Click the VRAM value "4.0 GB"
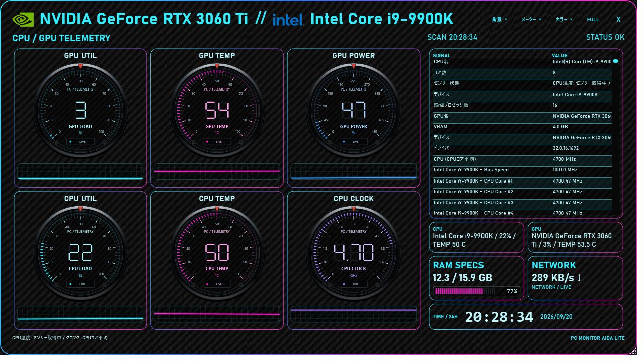Screen dimensions: 644x362 coord(560,127)
